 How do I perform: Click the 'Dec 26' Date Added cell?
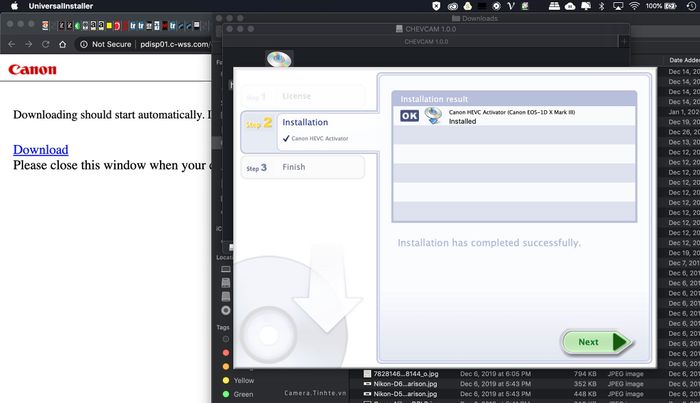pyautogui.click(x=684, y=132)
